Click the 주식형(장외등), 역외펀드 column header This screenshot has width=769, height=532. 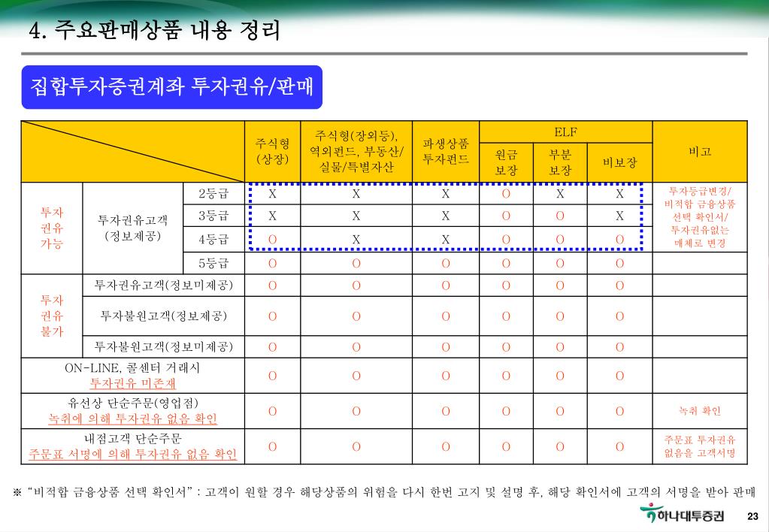[x=356, y=152]
